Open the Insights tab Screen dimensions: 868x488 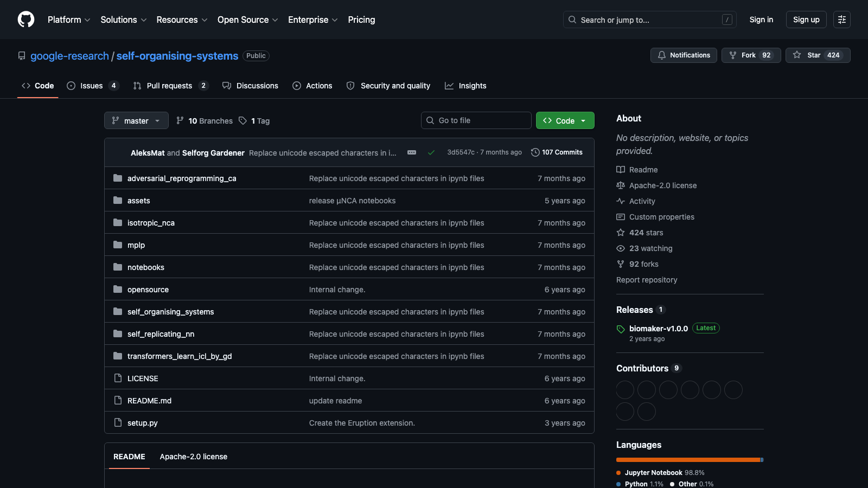[465, 86]
